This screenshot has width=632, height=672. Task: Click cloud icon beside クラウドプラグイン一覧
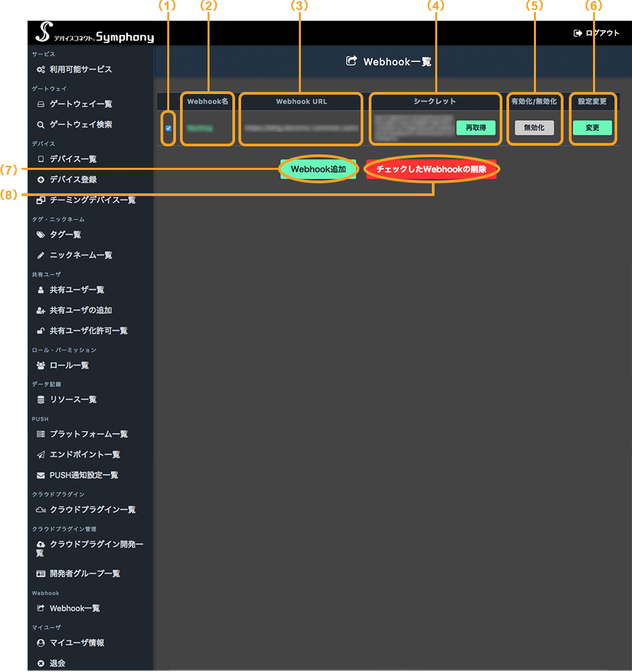[x=41, y=510]
